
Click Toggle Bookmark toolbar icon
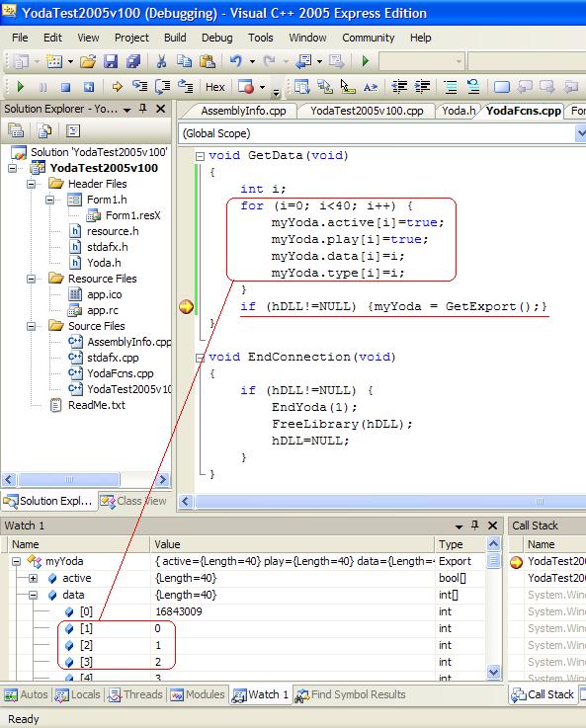click(x=501, y=87)
